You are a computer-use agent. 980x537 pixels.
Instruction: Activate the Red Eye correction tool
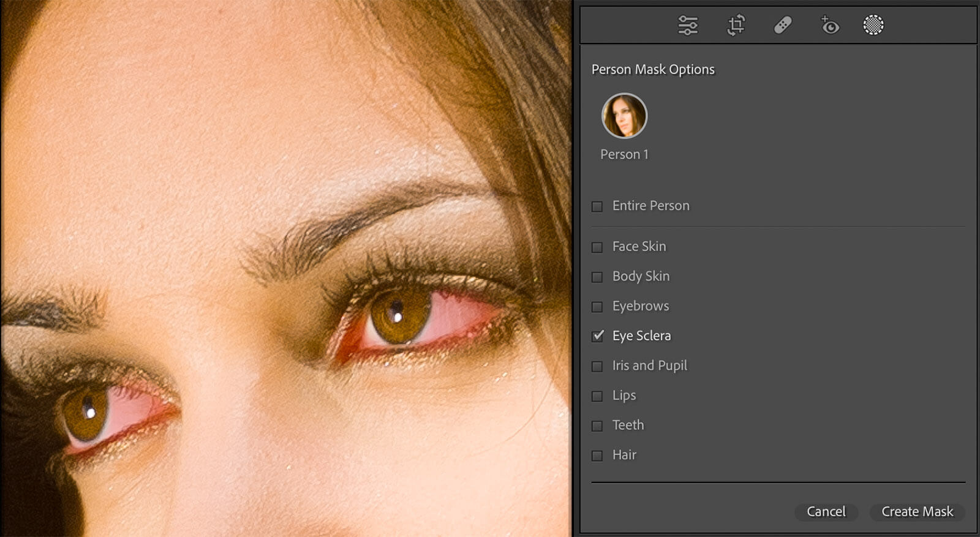[x=829, y=25]
